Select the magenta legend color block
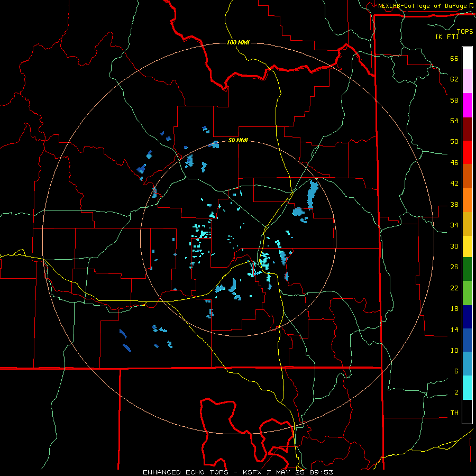This screenshot has width=476, height=476. [x=467, y=105]
